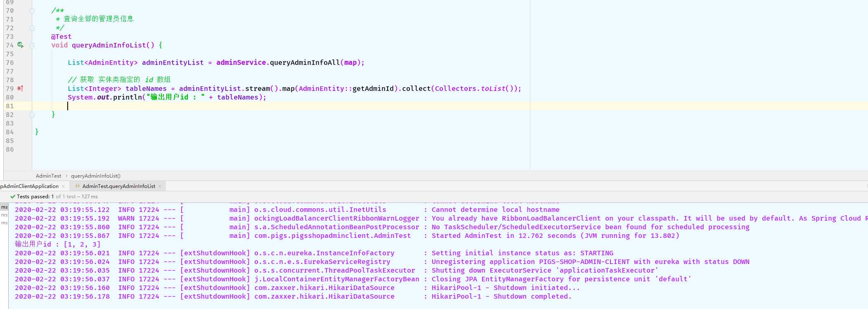Click the green Tests passed checkmark icon
This screenshot has height=309, width=868.
pyautogui.click(x=13, y=197)
